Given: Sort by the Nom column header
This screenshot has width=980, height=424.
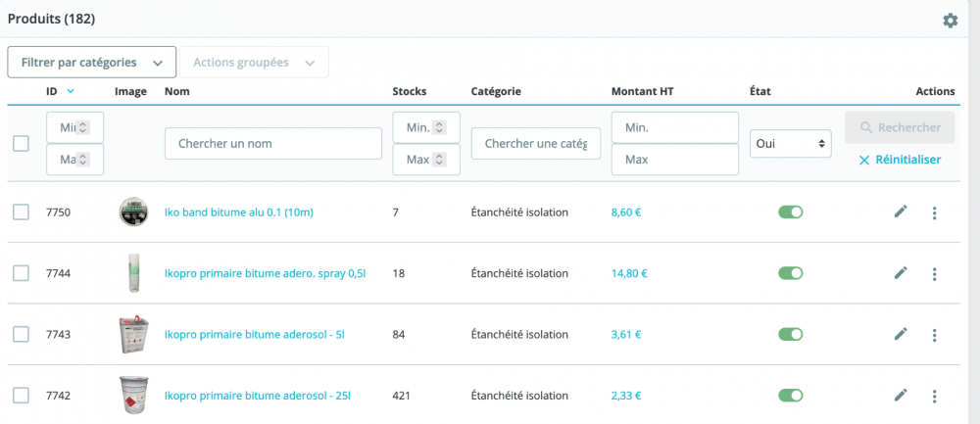Looking at the screenshot, I should click(177, 92).
